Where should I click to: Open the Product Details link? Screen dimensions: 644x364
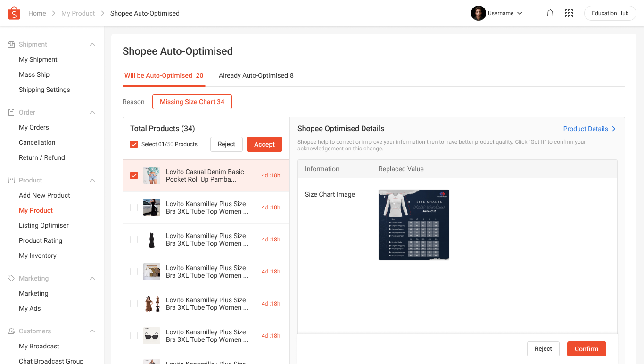tap(589, 129)
